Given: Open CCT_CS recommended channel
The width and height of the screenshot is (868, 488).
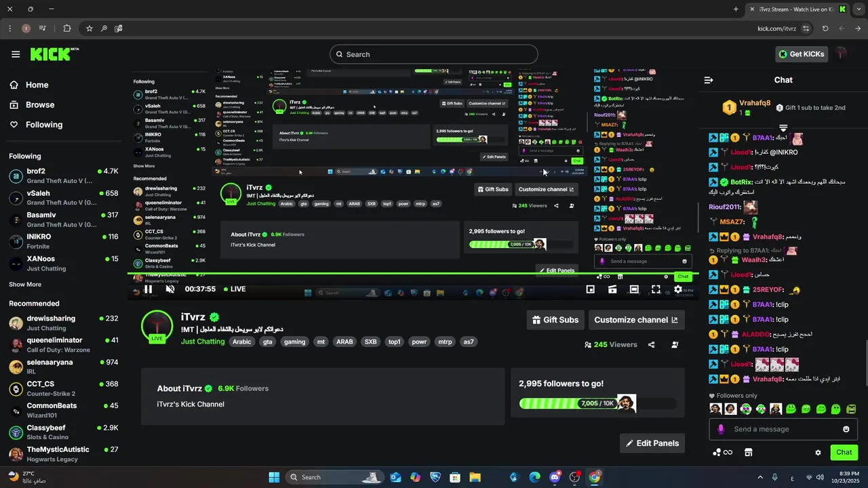Looking at the screenshot, I should coord(64,388).
